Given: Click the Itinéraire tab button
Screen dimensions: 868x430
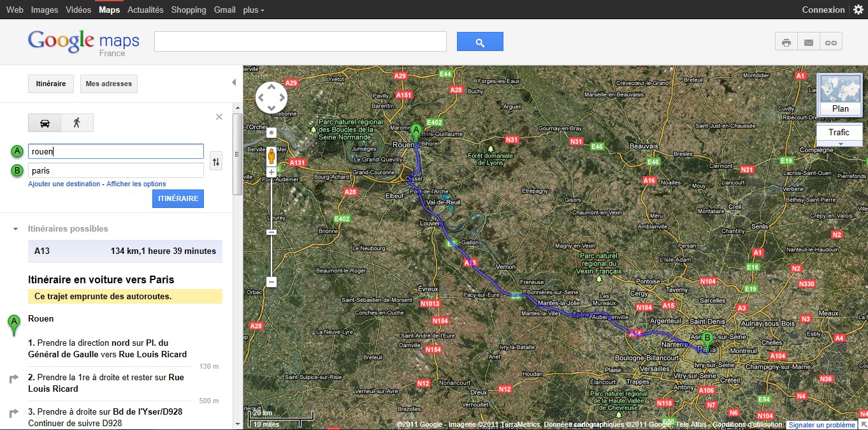Looking at the screenshot, I should [51, 84].
